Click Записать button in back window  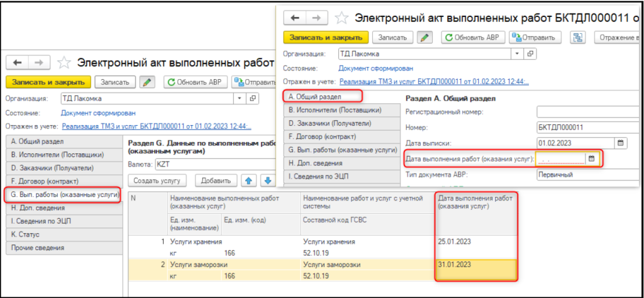(114, 82)
